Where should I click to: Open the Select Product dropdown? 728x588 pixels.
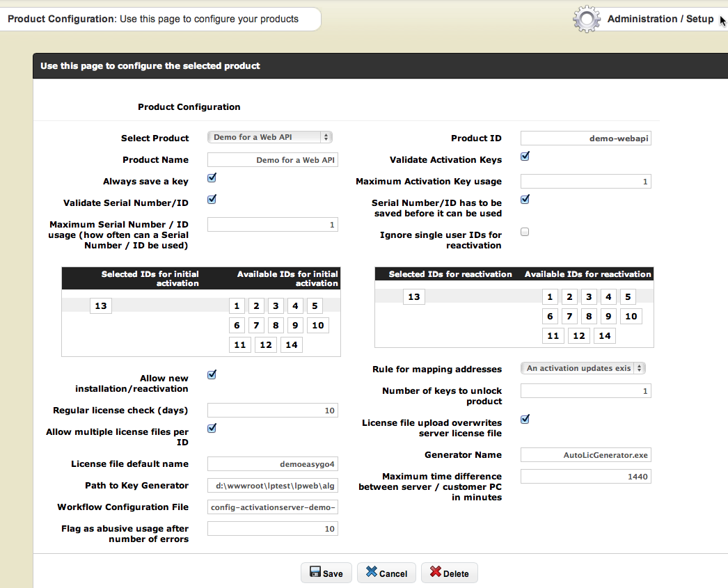coord(270,137)
